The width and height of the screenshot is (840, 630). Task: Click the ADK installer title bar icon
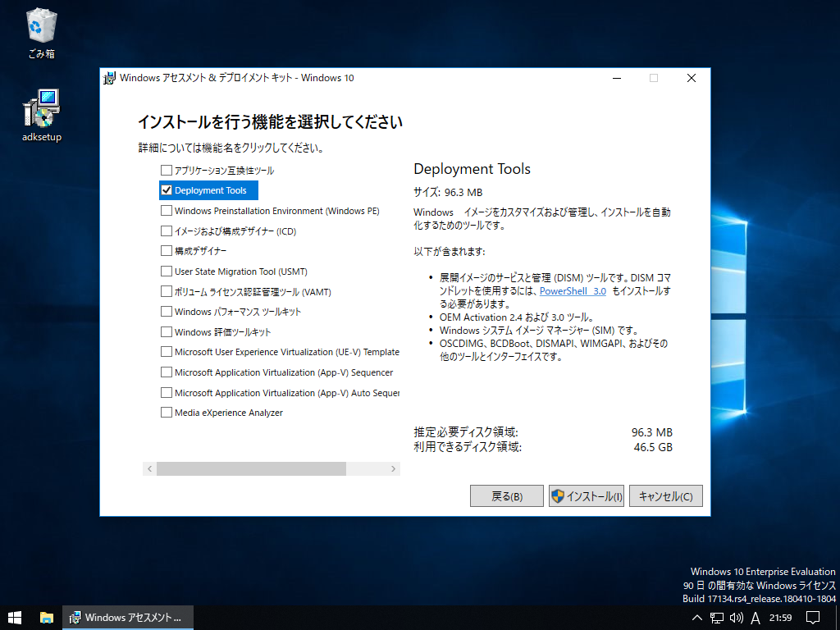(x=109, y=78)
